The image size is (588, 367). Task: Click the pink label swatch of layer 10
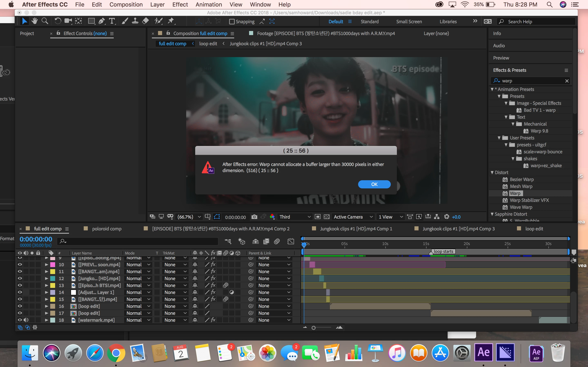(52, 265)
